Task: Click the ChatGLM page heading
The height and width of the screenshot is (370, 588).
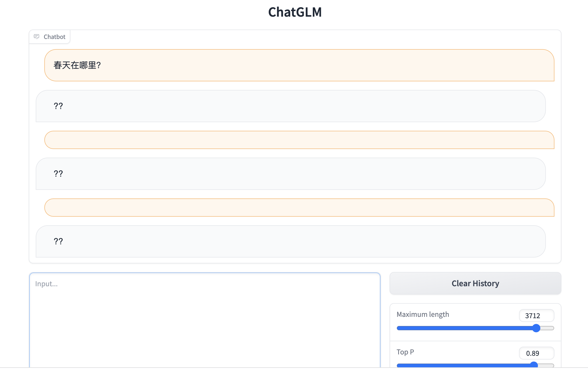Action: coord(295,12)
